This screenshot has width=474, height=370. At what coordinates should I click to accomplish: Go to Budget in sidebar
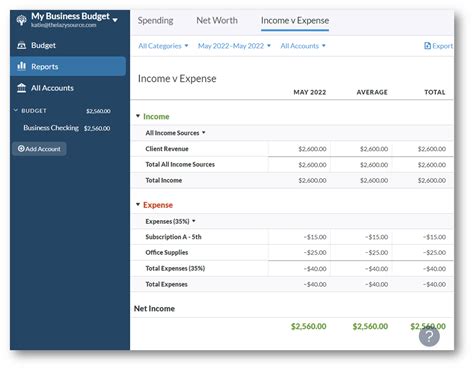click(x=43, y=45)
